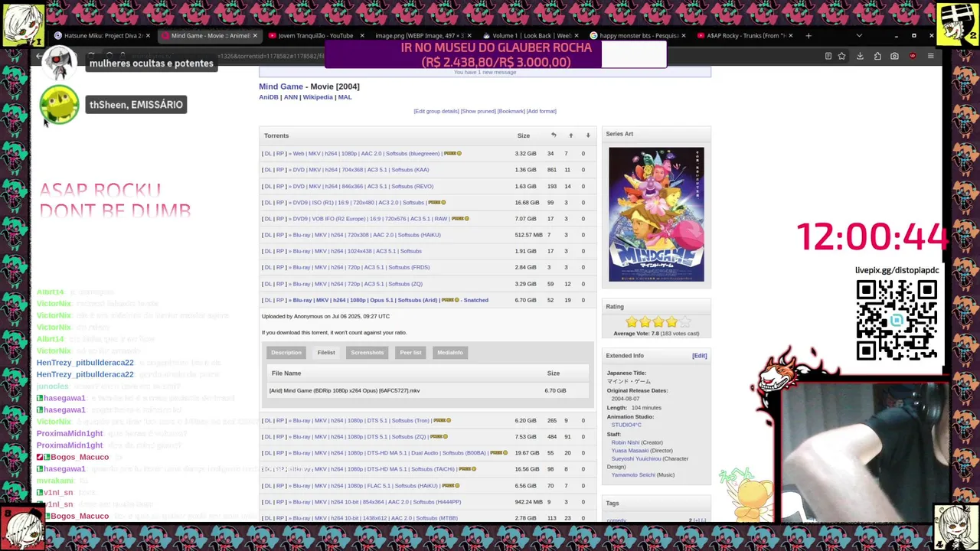Open the Wikipedia link
Screen dimensions: 980x551
tap(318, 97)
